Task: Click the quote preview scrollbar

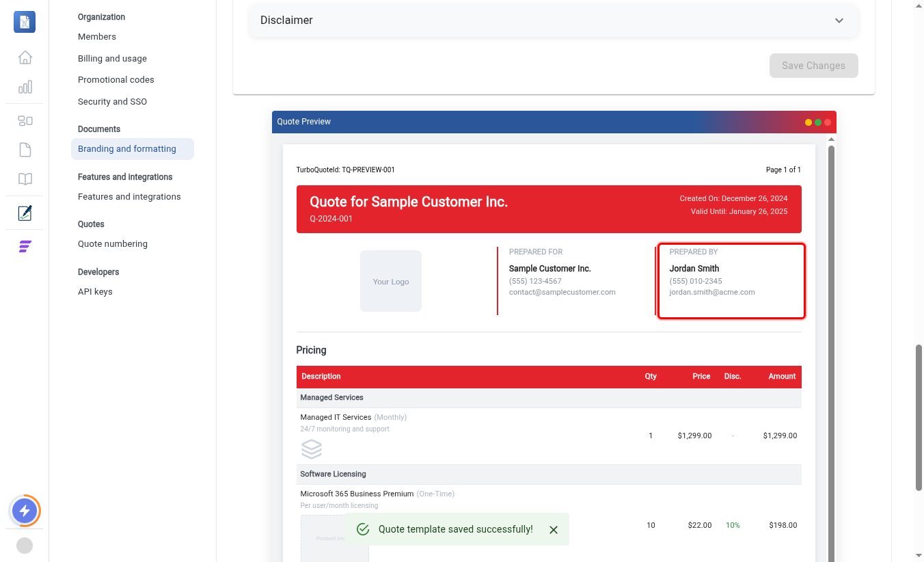Action: point(831,352)
